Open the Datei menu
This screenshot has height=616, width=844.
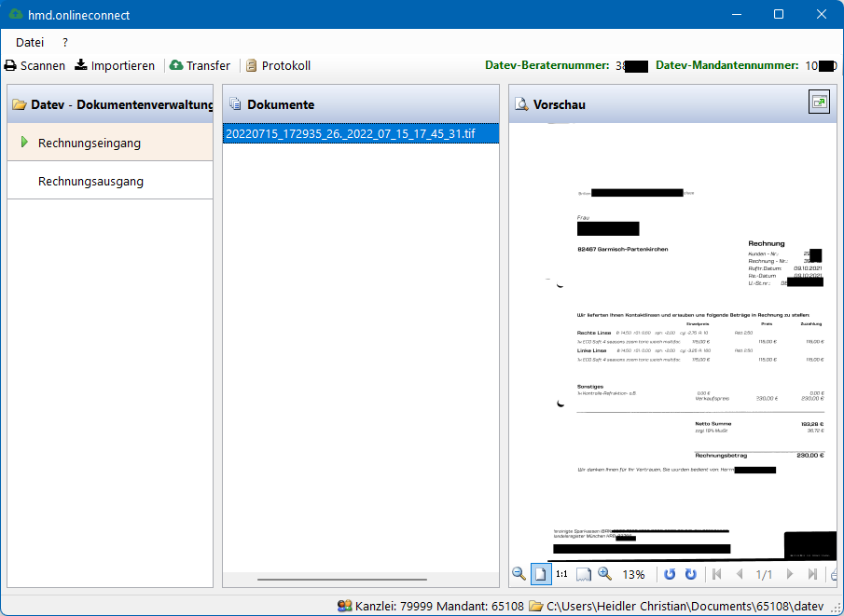(29, 42)
